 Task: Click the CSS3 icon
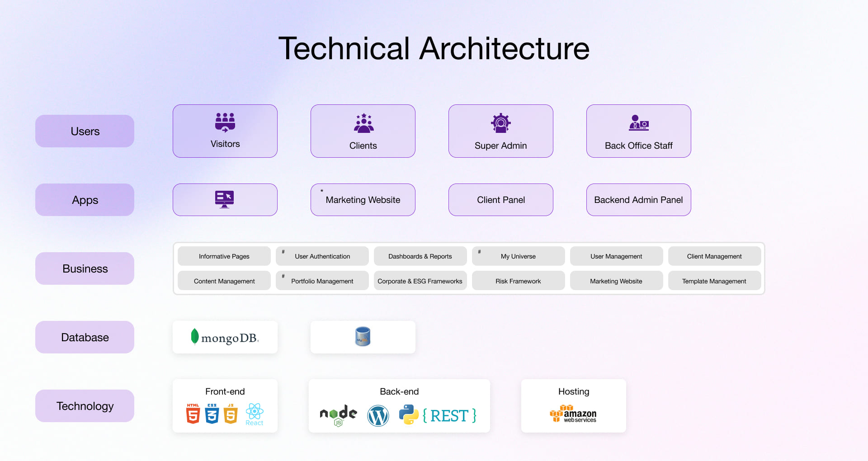pos(212,414)
